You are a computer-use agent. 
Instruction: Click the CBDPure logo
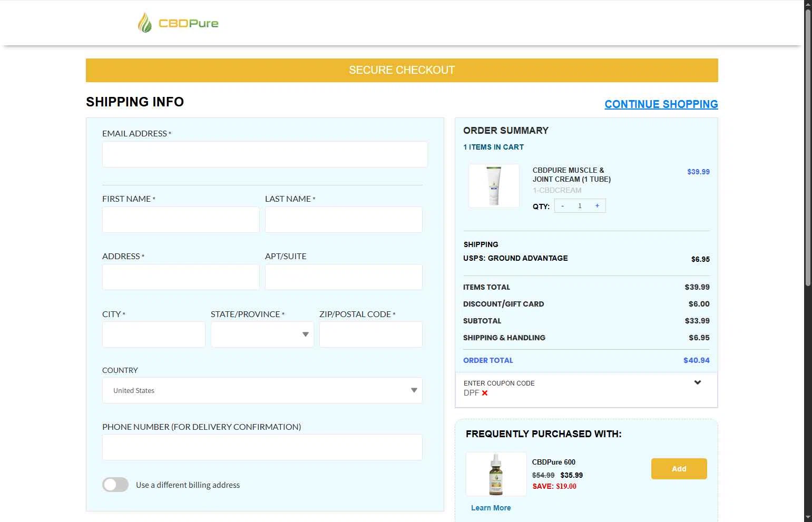point(178,23)
